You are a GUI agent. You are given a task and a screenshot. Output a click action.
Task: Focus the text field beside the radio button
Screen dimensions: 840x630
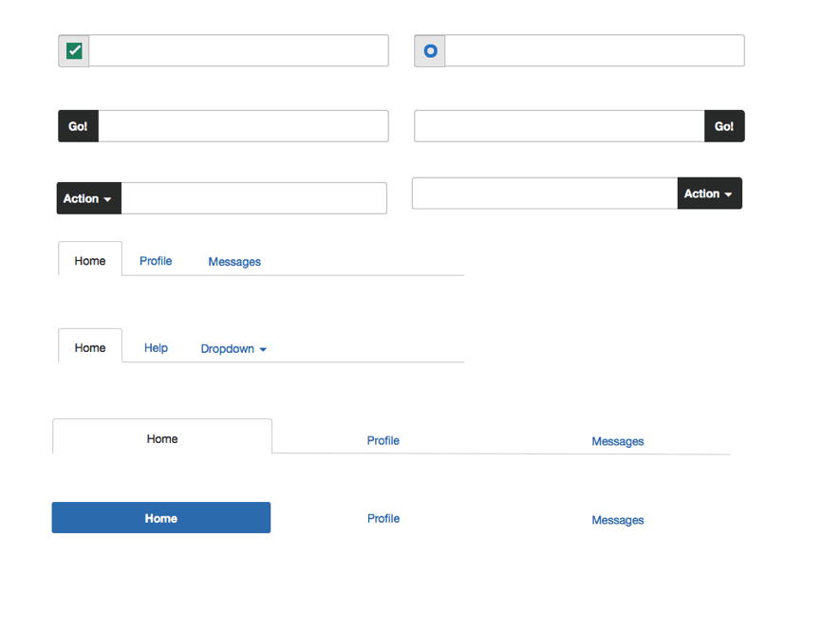(594, 51)
